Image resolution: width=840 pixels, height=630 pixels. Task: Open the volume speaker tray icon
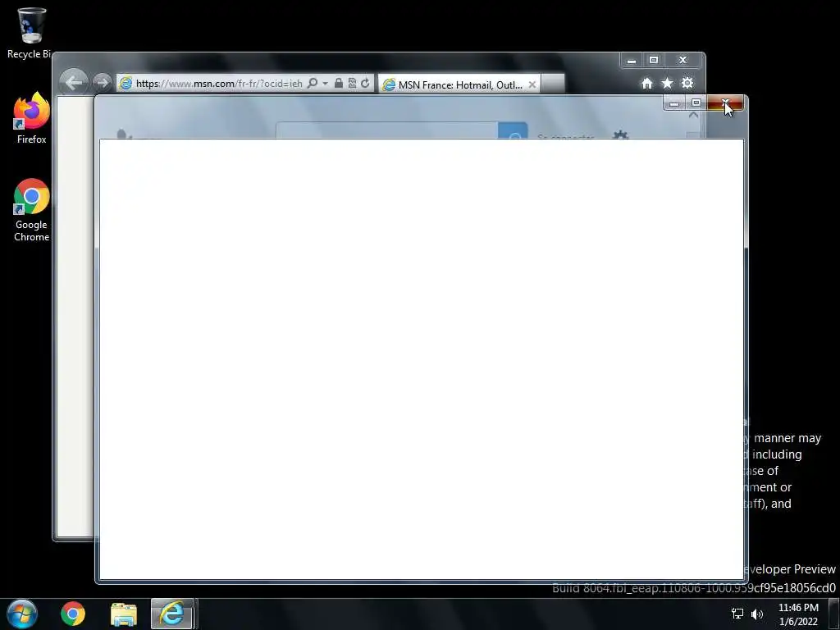click(x=757, y=614)
